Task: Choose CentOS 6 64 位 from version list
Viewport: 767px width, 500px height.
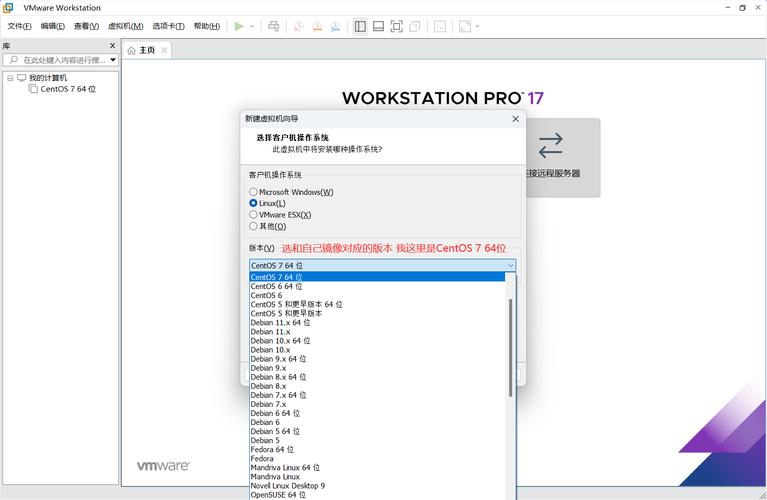Action: 377,286
